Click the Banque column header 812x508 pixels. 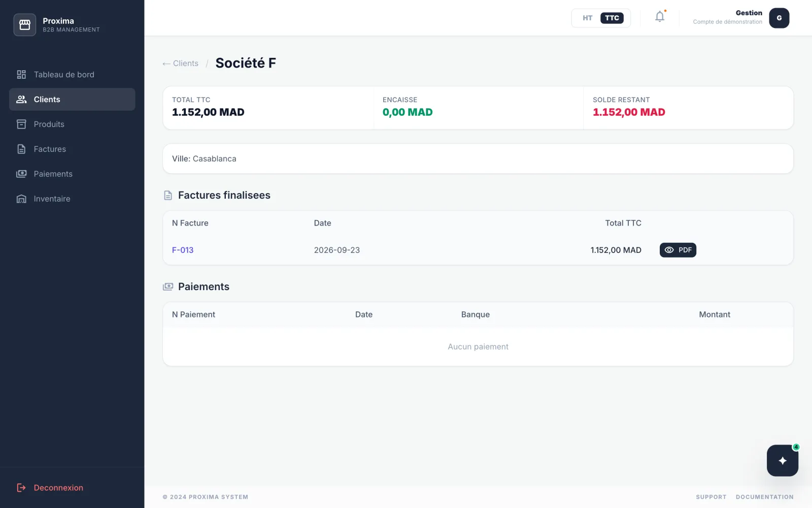pos(476,314)
